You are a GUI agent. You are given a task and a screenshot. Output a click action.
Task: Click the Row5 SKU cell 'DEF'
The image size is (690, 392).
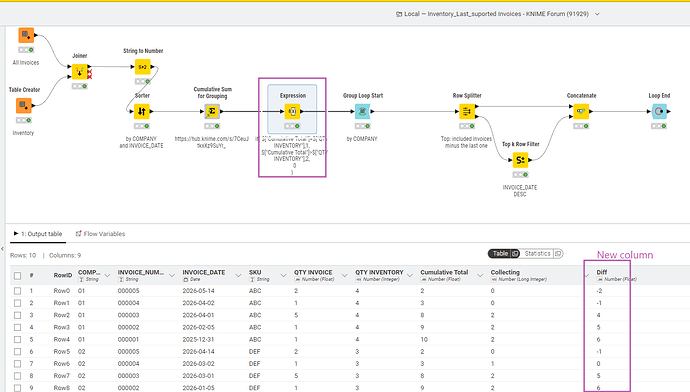click(254, 352)
